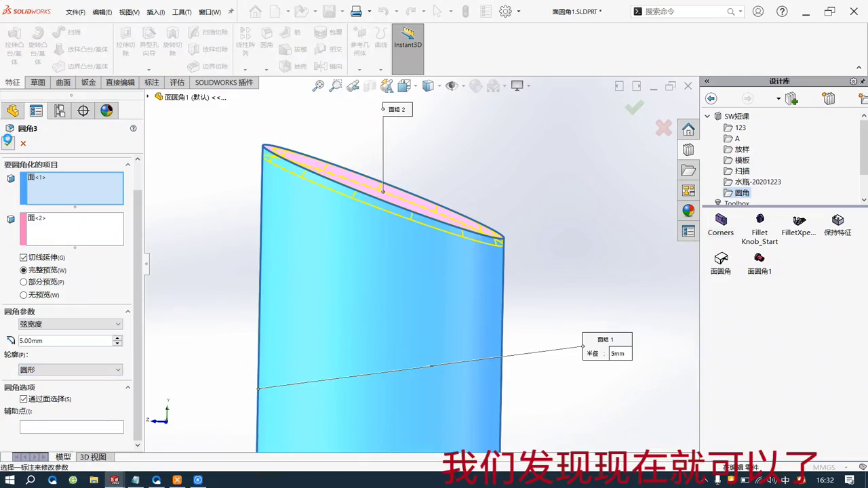The image size is (868, 488).
Task: Open the 视图(V) menu
Action: pos(129,12)
